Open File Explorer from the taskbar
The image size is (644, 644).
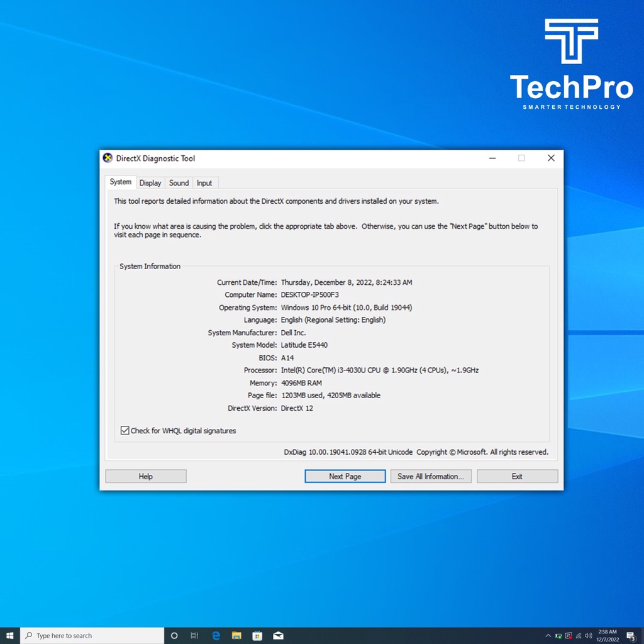coord(236,635)
